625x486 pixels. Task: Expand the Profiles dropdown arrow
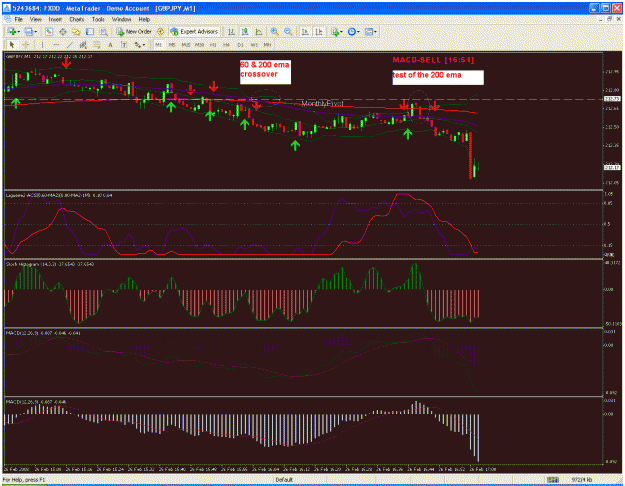[36, 32]
